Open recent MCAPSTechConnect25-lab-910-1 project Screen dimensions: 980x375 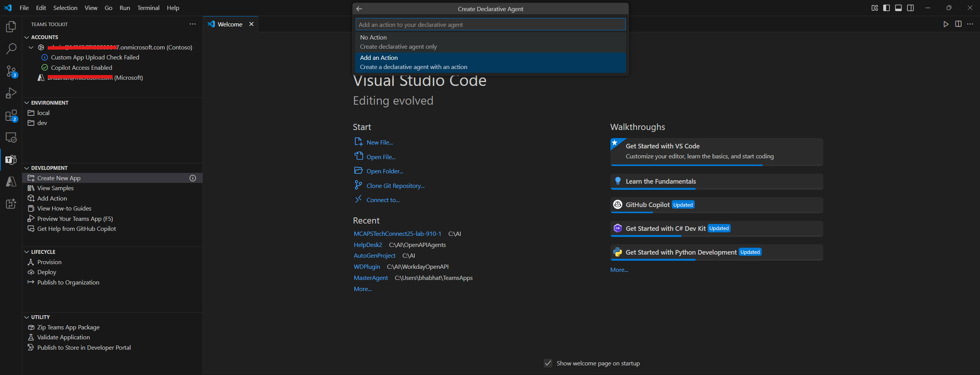click(x=397, y=234)
